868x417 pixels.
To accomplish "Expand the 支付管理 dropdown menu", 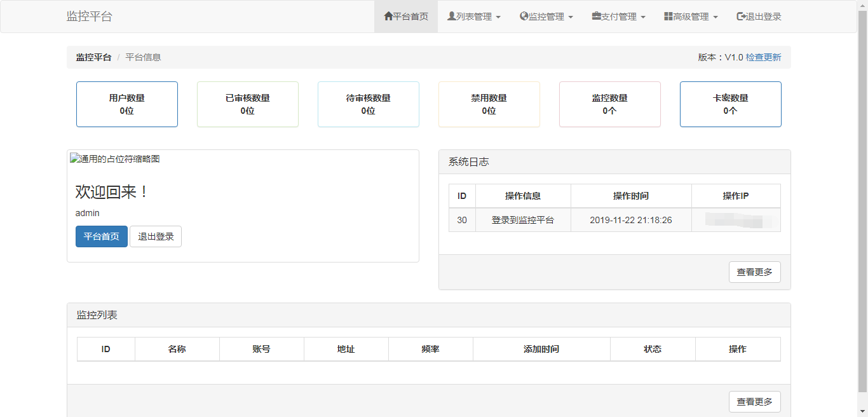I will pyautogui.click(x=618, y=17).
